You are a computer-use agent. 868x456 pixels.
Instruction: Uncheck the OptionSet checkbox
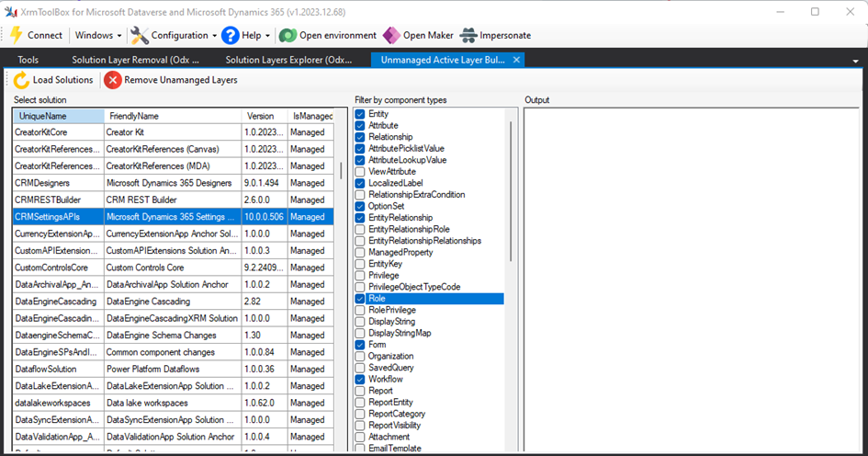pos(360,206)
